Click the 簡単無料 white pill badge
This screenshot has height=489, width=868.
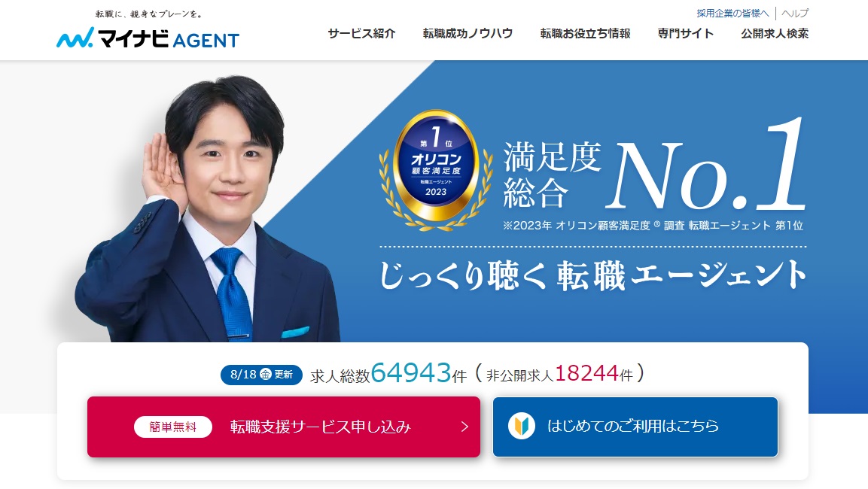pyautogui.click(x=172, y=427)
